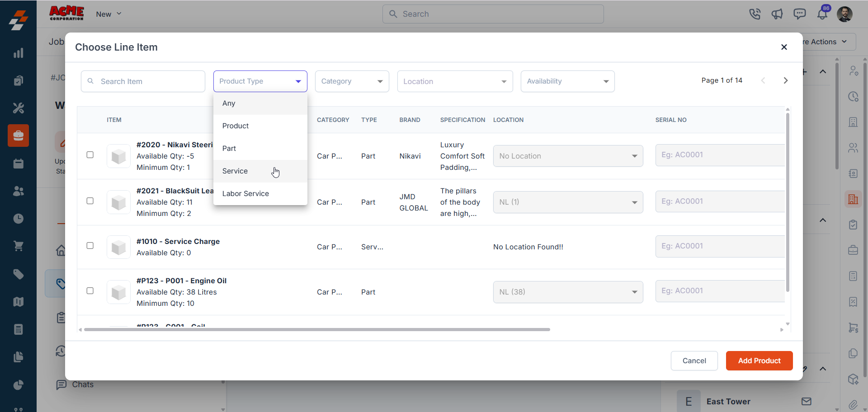Click the Cancel button
The image size is (868, 412).
pos(694,360)
